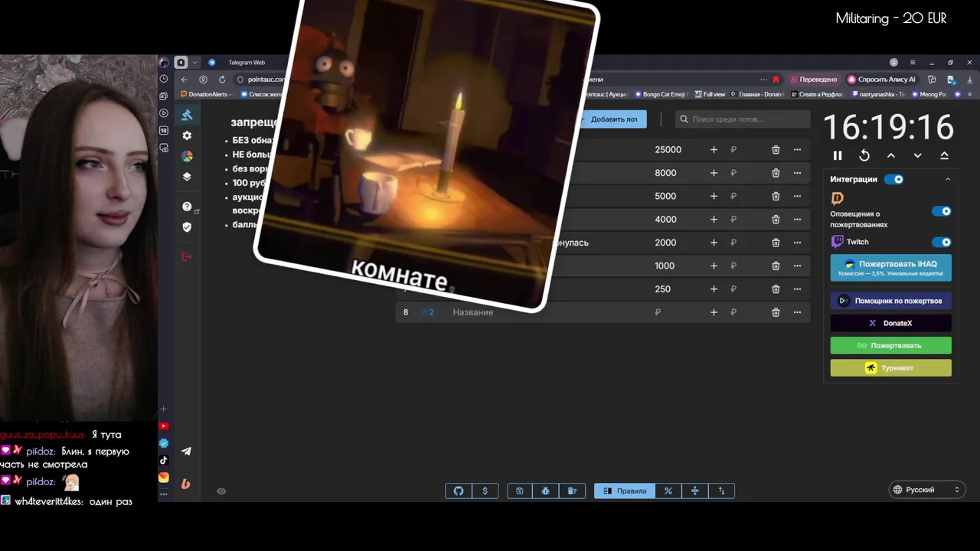
Task: Open the Full view bookmark
Action: [x=710, y=94]
